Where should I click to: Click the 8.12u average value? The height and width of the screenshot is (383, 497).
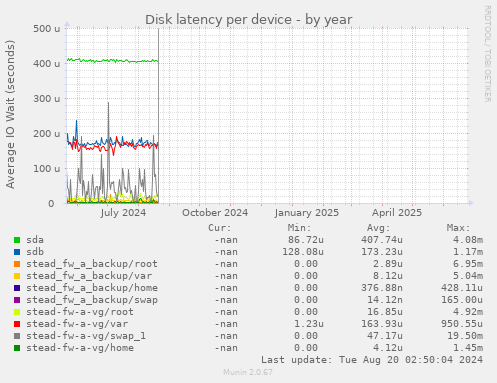(x=388, y=276)
